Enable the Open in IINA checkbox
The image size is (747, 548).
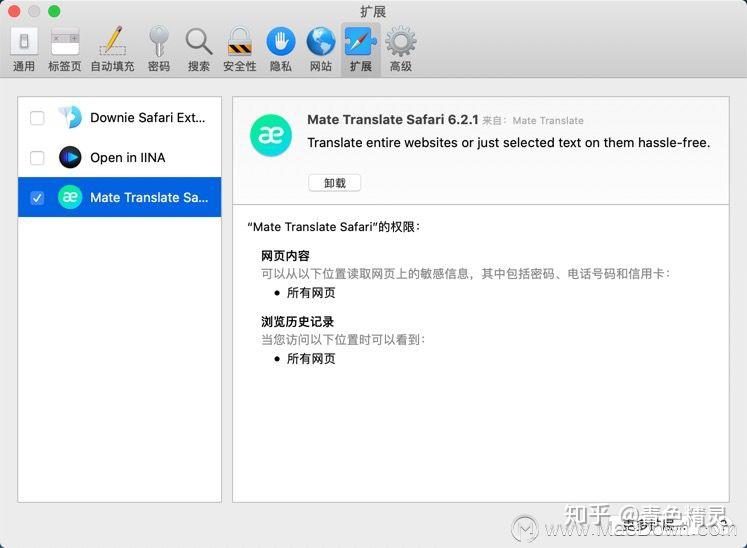click(x=37, y=158)
